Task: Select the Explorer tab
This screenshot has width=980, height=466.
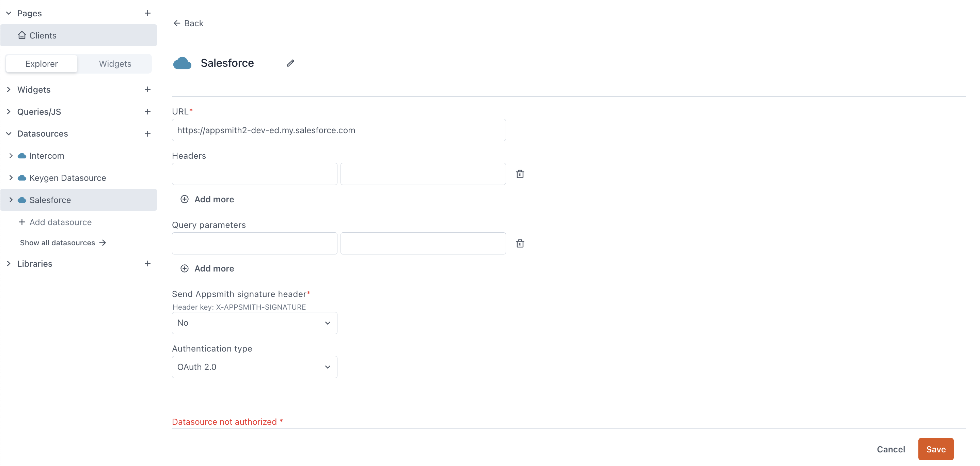Action: point(42,64)
